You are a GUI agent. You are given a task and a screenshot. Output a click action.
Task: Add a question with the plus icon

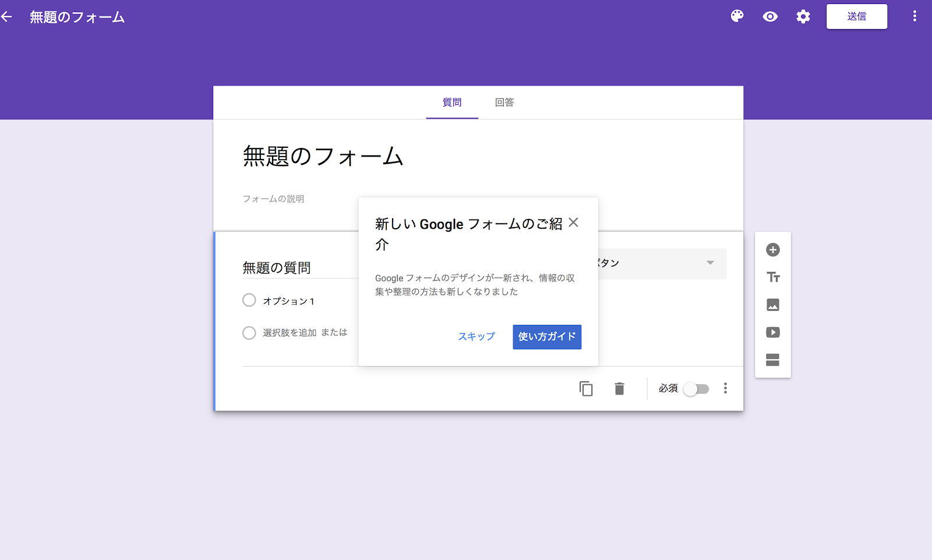tap(773, 250)
